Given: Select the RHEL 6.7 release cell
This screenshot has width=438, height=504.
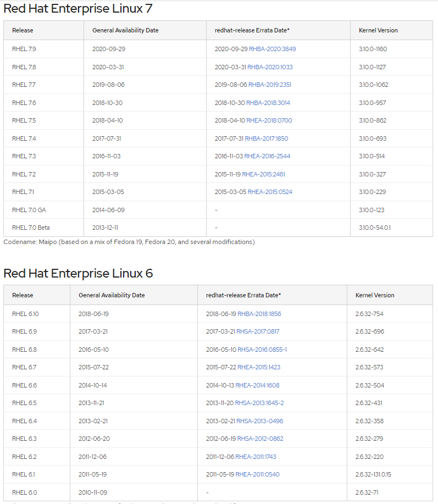Looking at the screenshot, I should (x=37, y=367).
